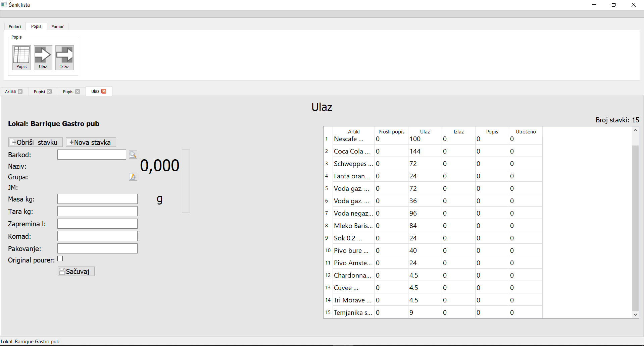Save the entry with Sačuvaj button
The image size is (644, 346).
click(76, 271)
